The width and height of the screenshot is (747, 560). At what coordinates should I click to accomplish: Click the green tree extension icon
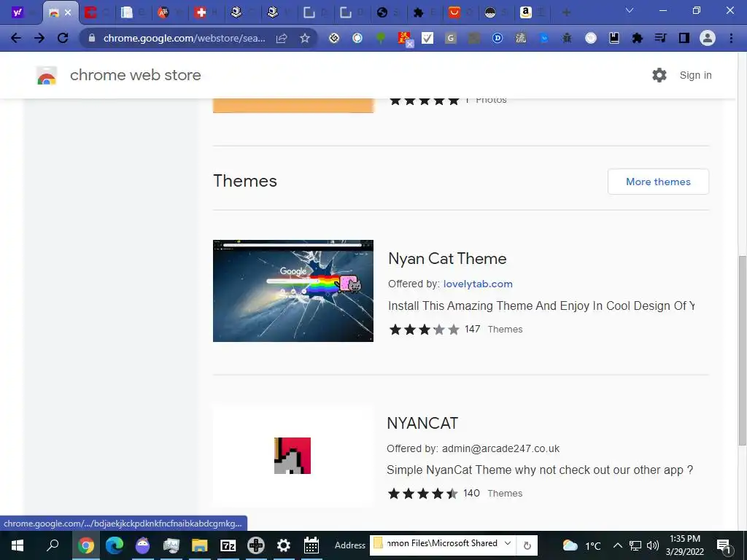coord(381,38)
